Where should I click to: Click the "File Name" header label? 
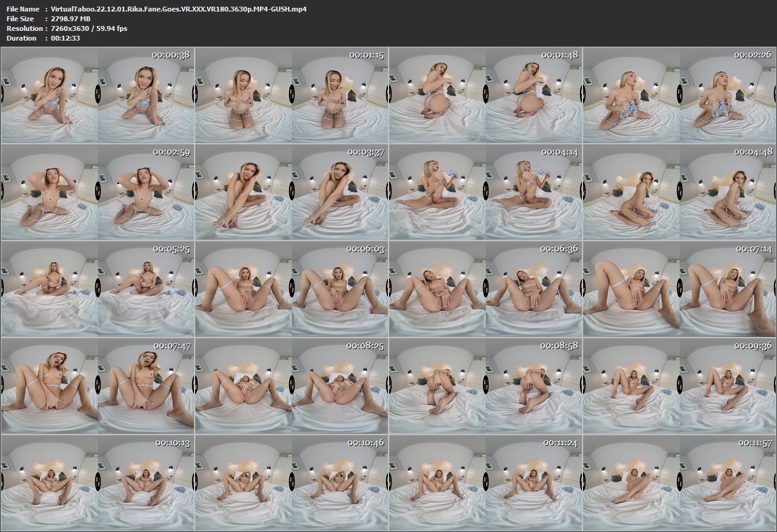[x=23, y=9]
